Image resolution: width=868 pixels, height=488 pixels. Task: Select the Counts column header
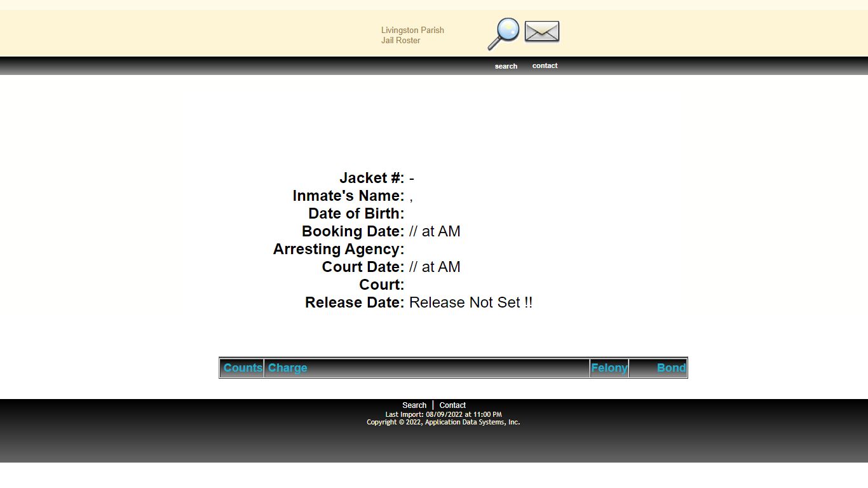[242, 368]
